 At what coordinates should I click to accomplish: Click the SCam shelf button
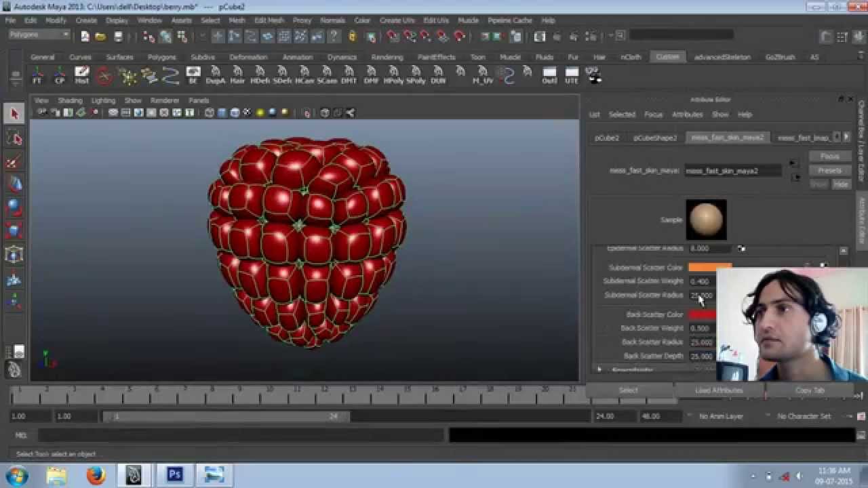tap(327, 75)
